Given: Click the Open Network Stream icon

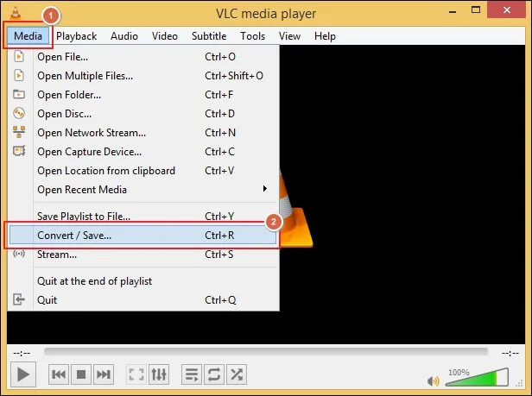Looking at the screenshot, I should [19, 131].
